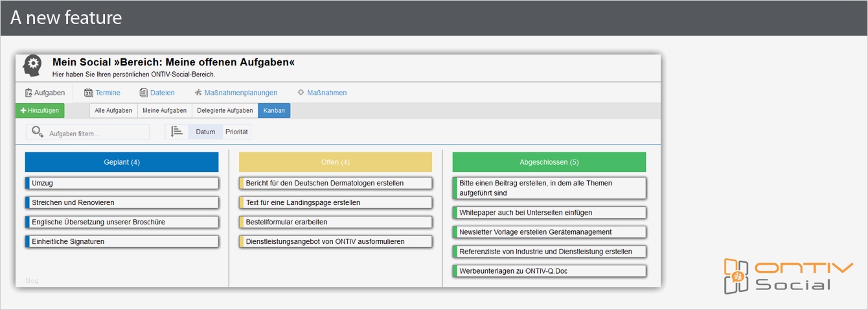Open Einheitliche Signaturen task card
Screen dimensions: 868x310
pyautogui.click(x=122, y=241)
